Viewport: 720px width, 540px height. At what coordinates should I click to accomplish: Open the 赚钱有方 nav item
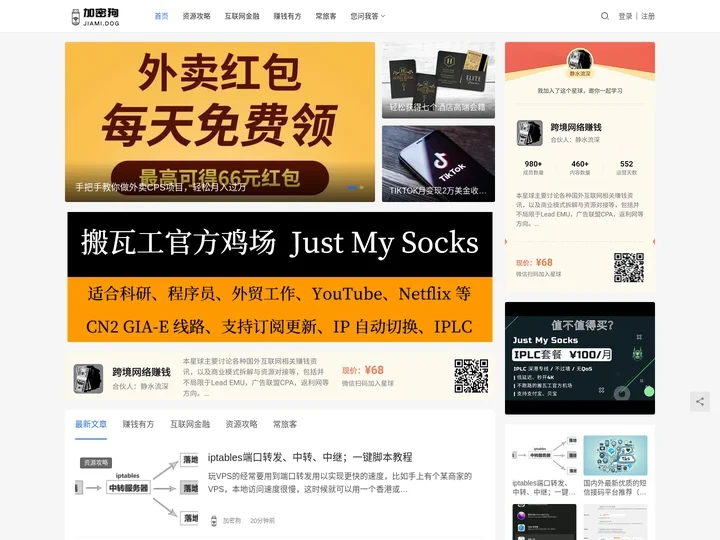(287, 16)
